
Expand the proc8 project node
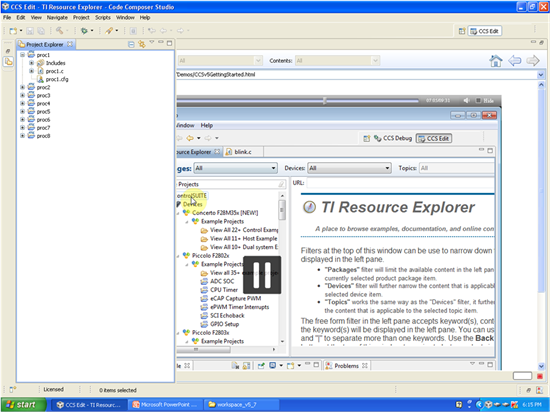coord(22,136)
